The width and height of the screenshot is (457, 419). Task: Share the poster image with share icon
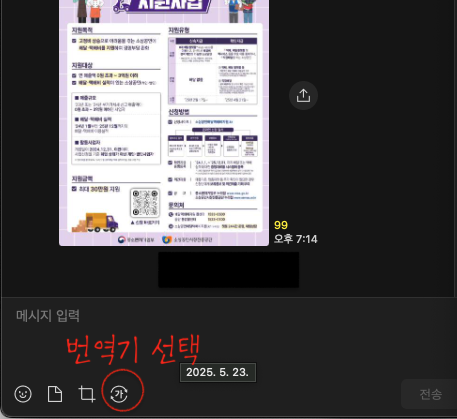(x=303, y=96)
